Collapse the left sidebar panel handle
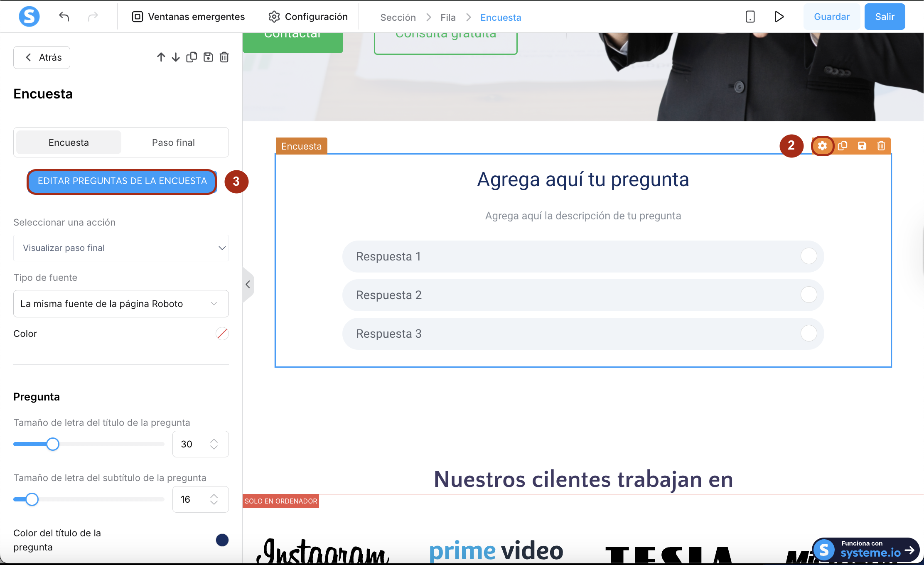Viewport: 924px width, 565px height. click(x=248, y=285)
